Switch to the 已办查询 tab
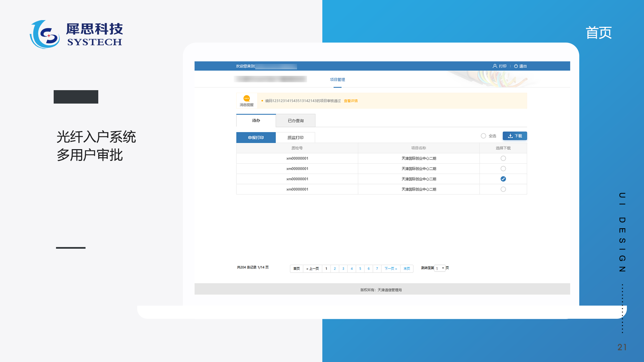The image size is (644, 362). pos(296,121)
